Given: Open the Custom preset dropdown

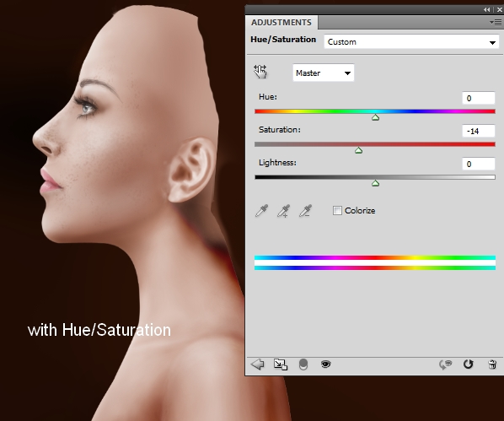Looking at the screenshot, I should point(411,42).
